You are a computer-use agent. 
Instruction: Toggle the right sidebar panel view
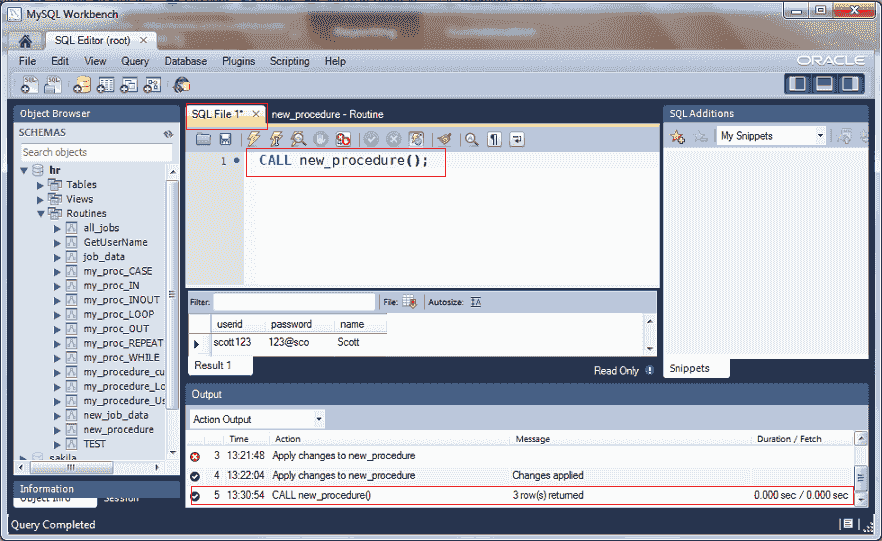click(x=850, y=84)
